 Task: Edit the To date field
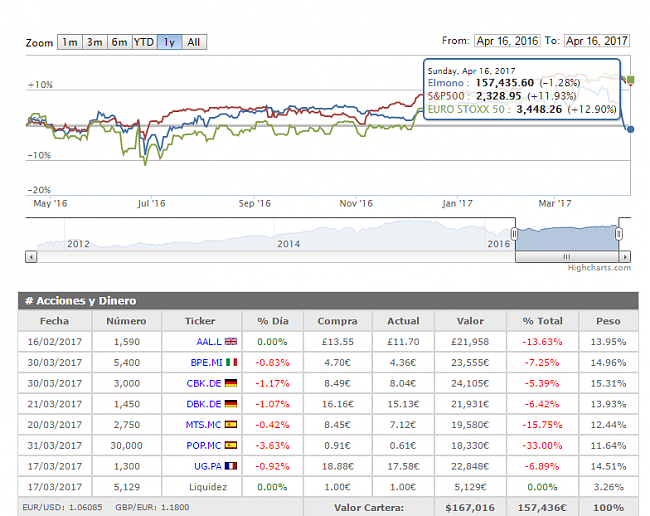pos(597,41)
